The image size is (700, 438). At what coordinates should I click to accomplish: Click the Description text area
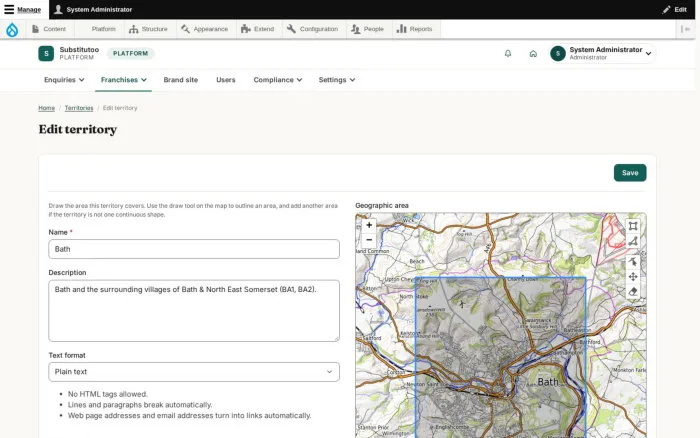[x=194, y=311]
